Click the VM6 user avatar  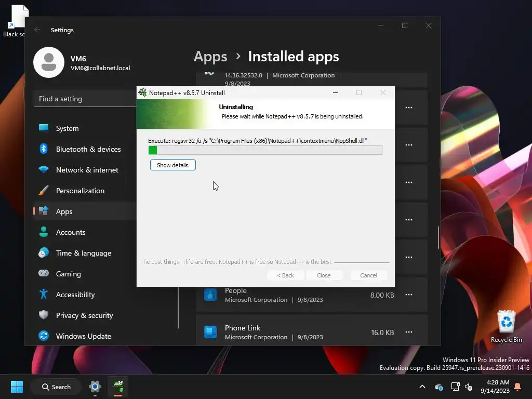(x=49, y=62)
